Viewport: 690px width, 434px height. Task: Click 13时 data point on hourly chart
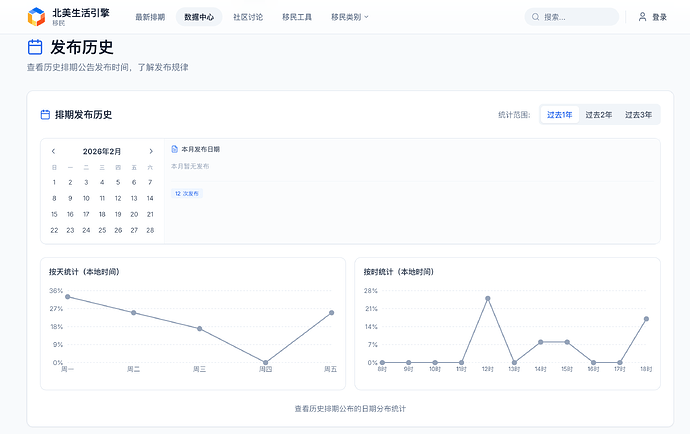(514, 363)
